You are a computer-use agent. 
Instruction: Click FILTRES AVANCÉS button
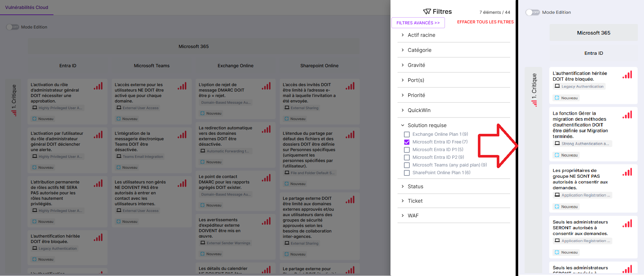pyautogui.click(x=418, y=23)
